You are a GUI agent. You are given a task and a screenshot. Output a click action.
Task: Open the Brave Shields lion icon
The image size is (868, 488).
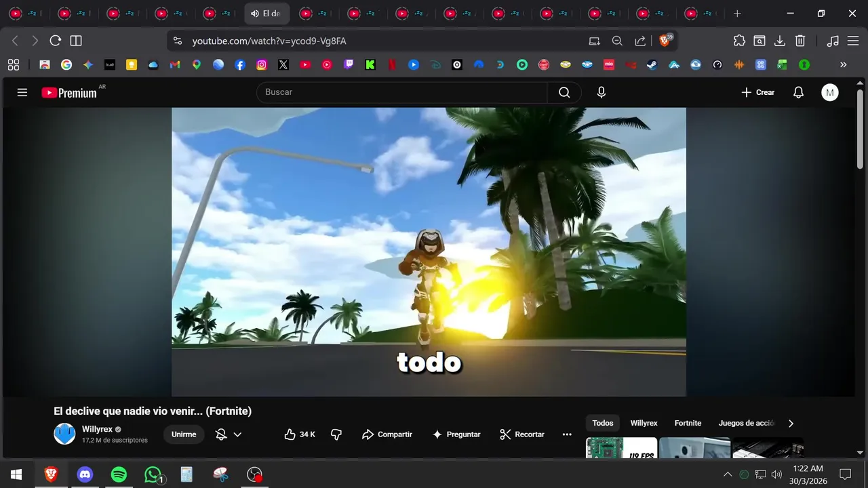(665, 41)
